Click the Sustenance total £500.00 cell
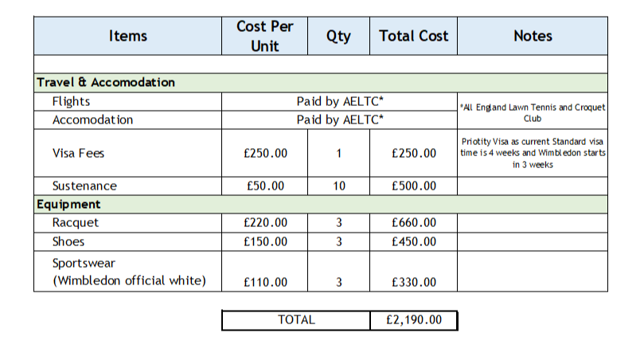Screen dimensions: 644x364 coord(413,186)
